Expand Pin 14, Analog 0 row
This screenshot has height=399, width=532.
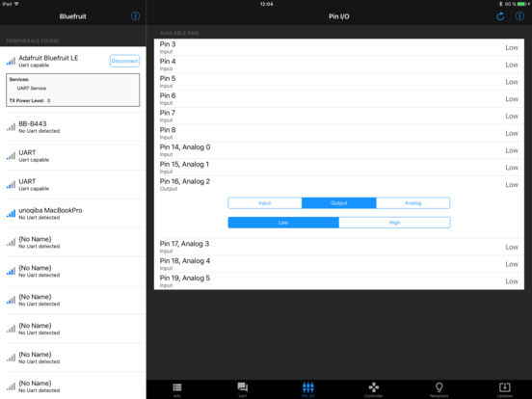(339, 150)
